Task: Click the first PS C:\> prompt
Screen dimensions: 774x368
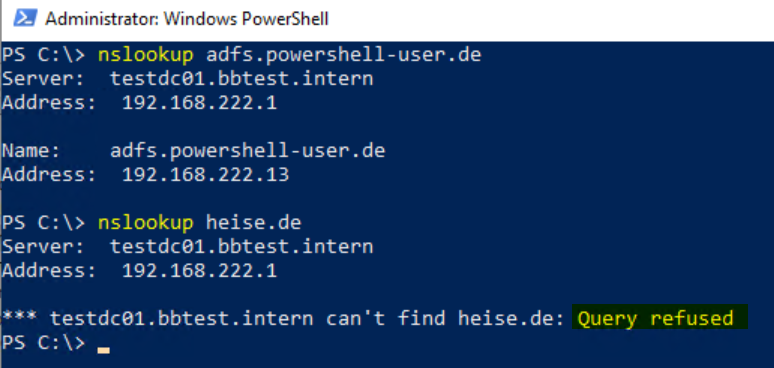Action: tap(43, 55)
